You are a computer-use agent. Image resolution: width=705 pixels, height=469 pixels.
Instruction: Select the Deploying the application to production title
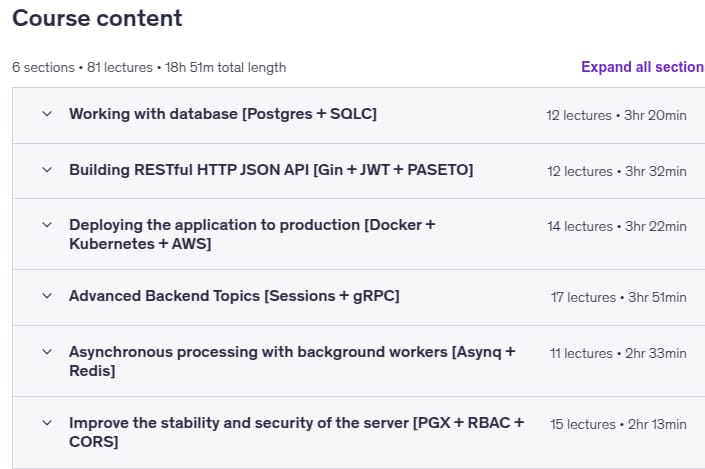coord(252,234)
